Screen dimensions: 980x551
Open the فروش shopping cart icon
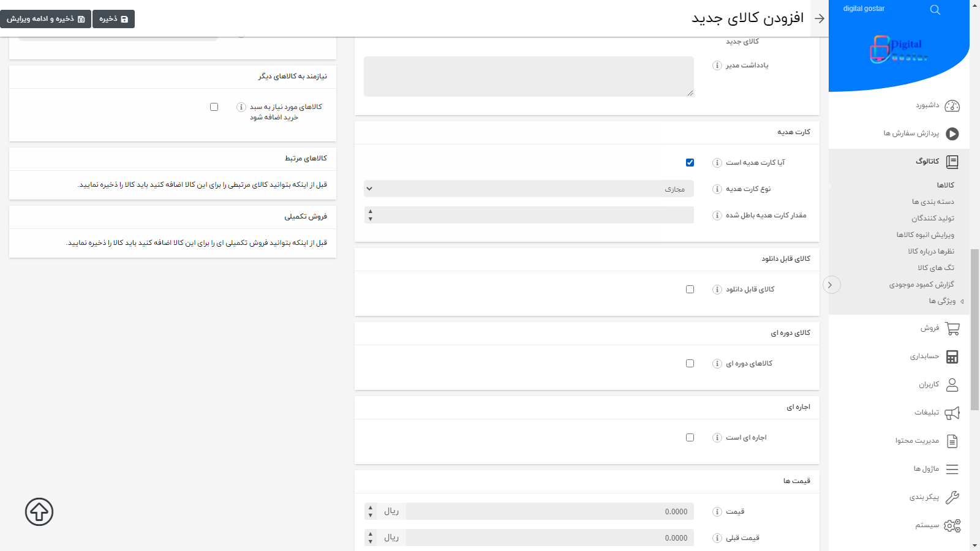(951, 328)
